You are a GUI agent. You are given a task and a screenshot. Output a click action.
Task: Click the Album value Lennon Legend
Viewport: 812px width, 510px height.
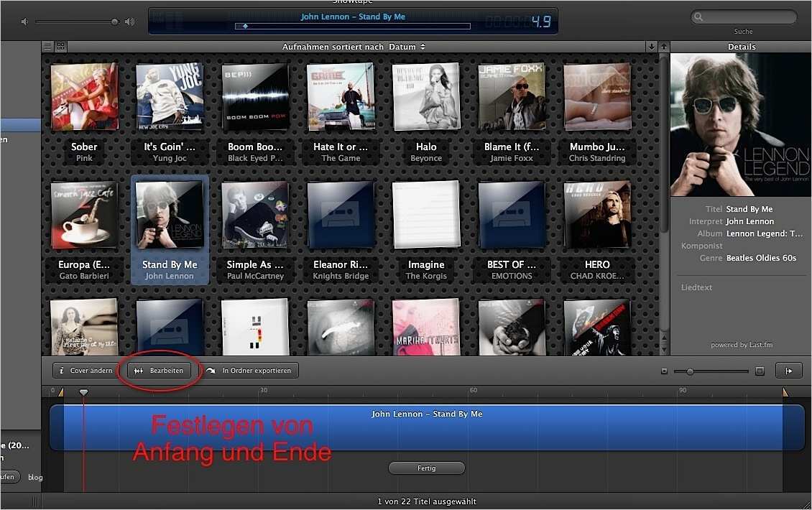(765, 233)
